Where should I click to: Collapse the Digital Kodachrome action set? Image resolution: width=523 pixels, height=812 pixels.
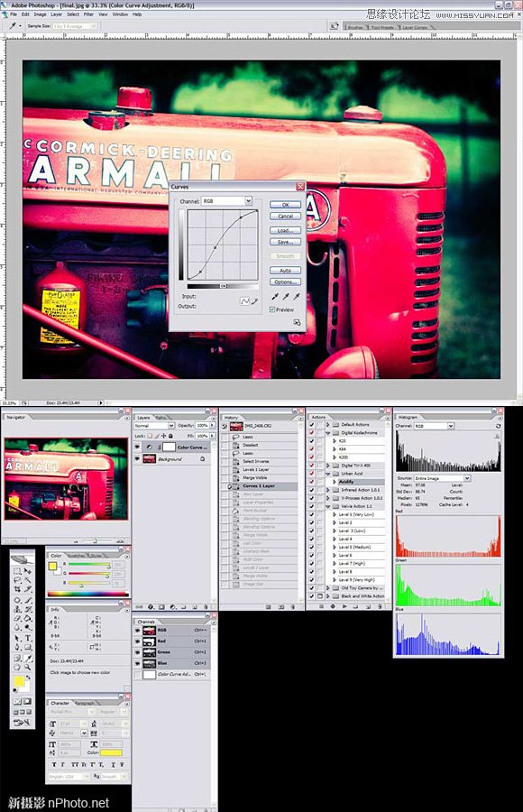328,433
